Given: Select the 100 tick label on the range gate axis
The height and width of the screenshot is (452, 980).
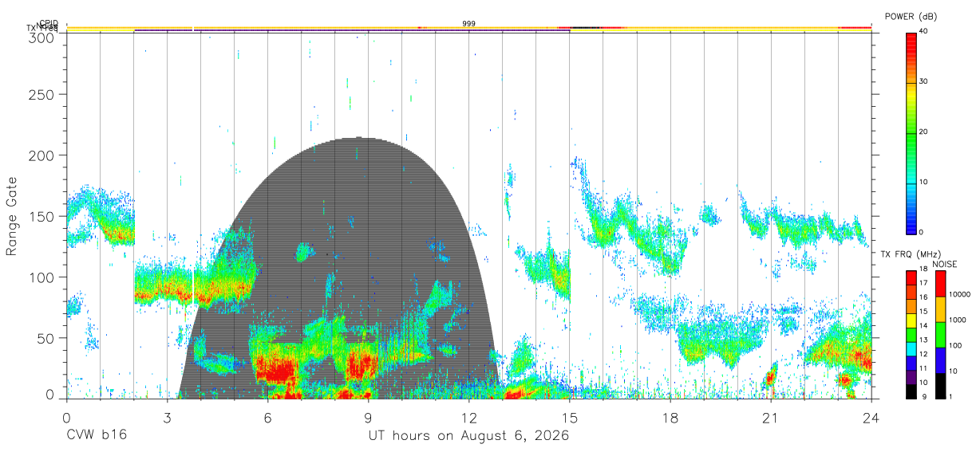Looking at the screenshot, I should (41, 277).
